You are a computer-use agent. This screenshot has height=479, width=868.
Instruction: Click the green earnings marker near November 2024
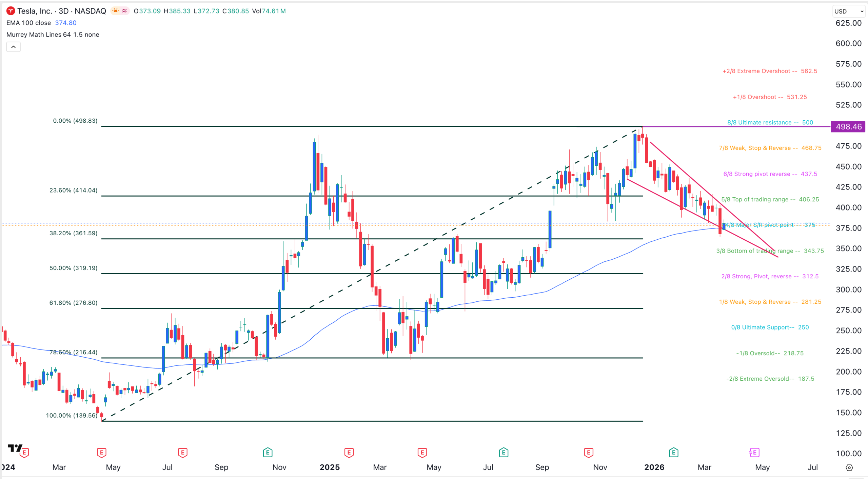point(268,452)
